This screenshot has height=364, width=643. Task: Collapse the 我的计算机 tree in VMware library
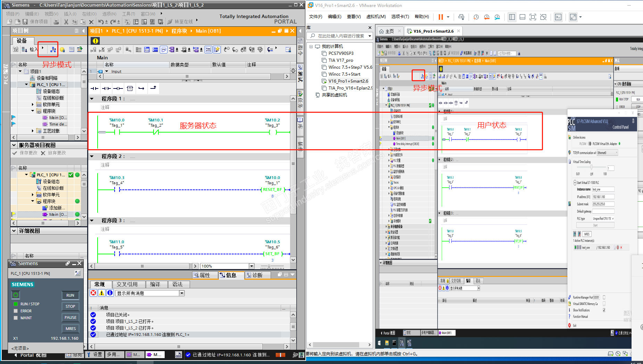pyautogui.click(x=311, y=46)
